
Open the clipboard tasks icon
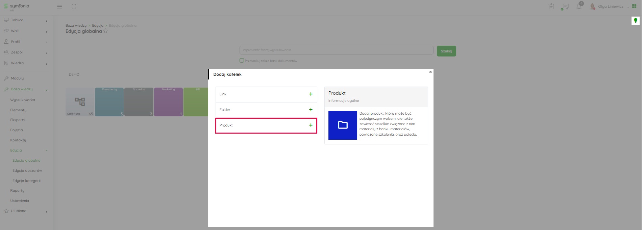(551, 6)
